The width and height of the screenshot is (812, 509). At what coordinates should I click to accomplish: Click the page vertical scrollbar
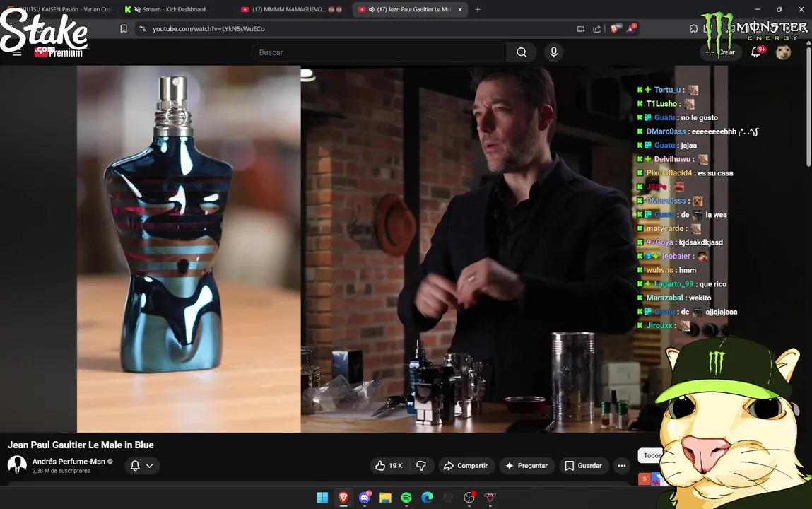(808, 107)
